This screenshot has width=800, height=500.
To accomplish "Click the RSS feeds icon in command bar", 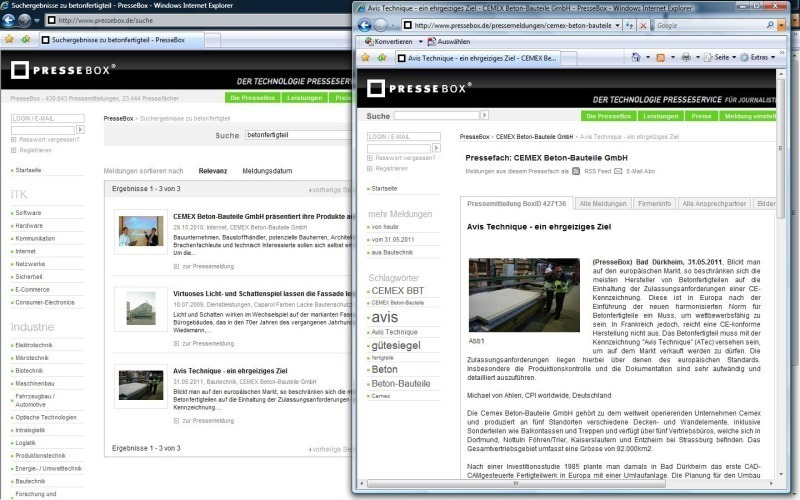I will (660, 58).
